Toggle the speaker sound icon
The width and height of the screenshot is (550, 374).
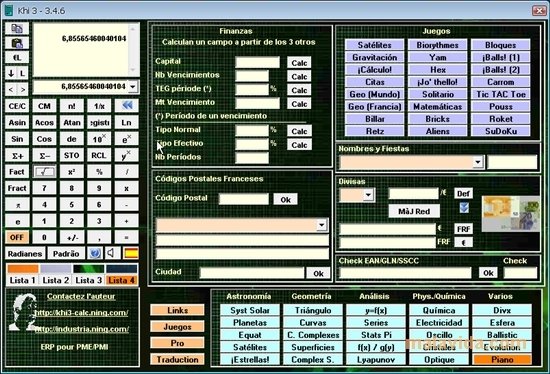(x=112, y=253)
